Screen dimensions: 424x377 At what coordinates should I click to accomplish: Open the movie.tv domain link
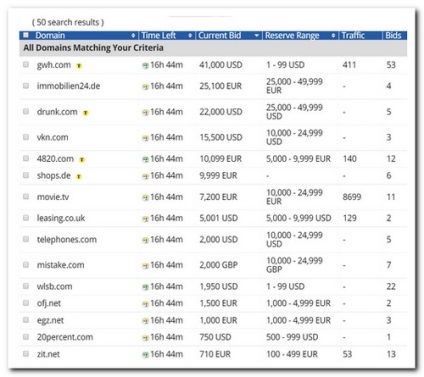click(53, 197)
